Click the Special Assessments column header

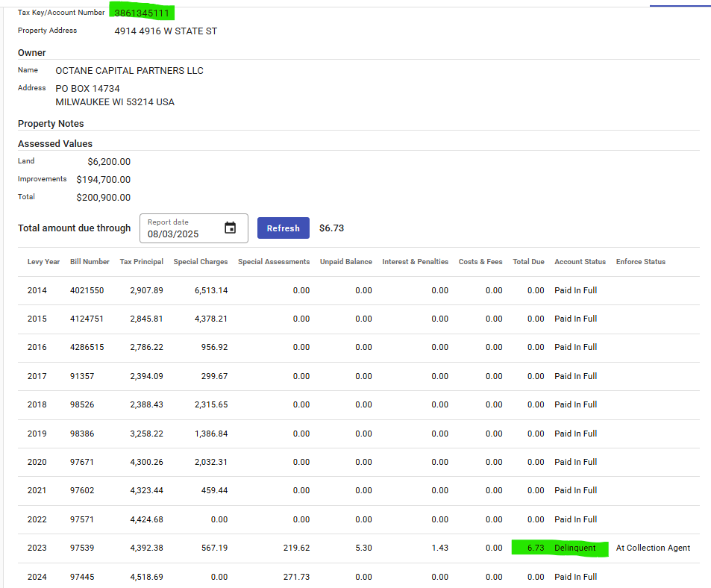(274, 262)
